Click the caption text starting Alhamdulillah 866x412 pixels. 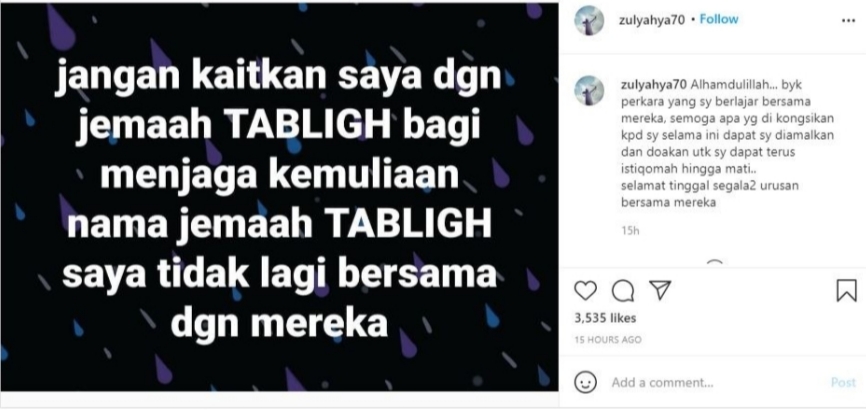725,144
